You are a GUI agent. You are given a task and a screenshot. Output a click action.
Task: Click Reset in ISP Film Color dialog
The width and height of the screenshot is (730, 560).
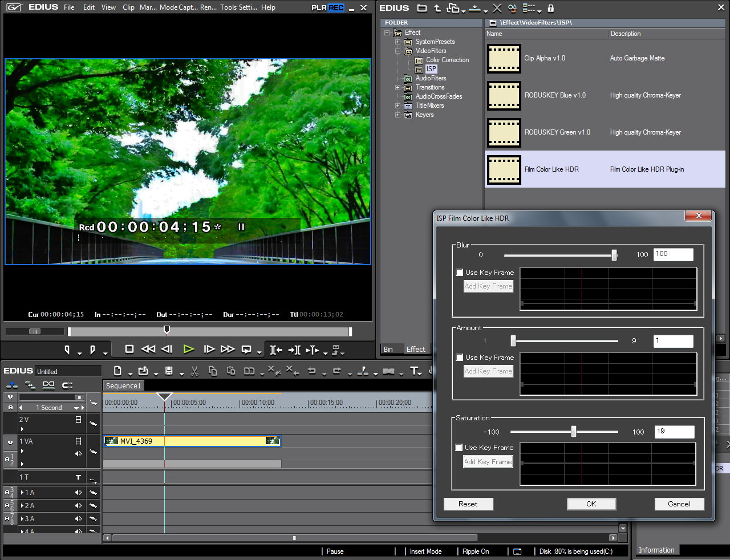coord(468,504)
